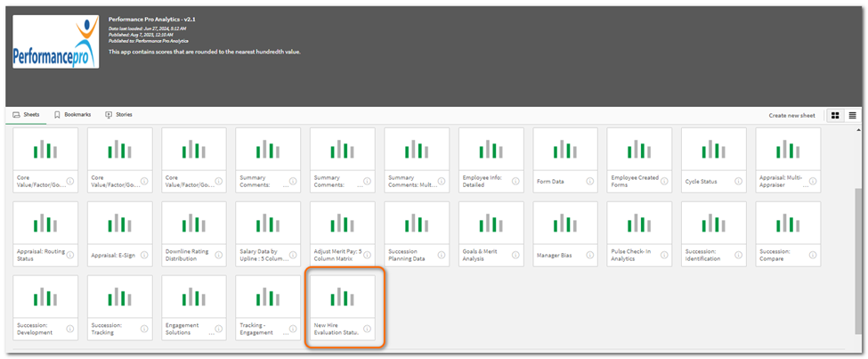Screen dimensions: 868x359
Task: Open the Pulse Check-In Analytics sheet thumbnail
Action: tap(639, 224)
